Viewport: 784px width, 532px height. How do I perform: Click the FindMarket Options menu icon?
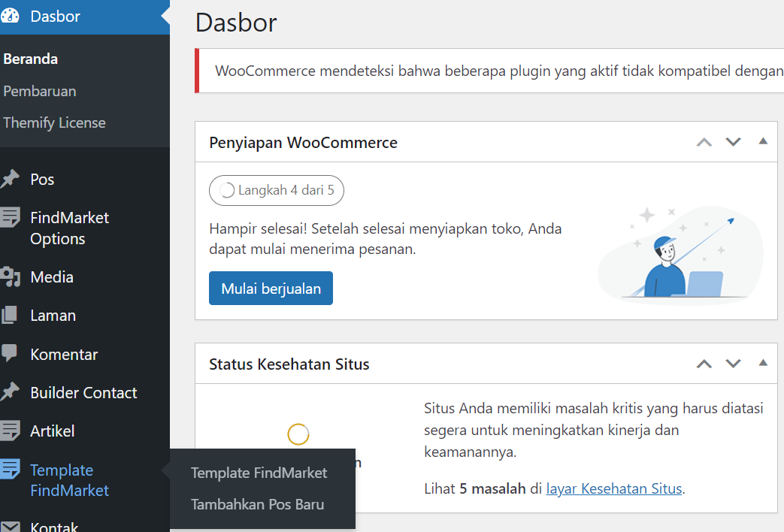pyautogui.click(x=10, y=217)
